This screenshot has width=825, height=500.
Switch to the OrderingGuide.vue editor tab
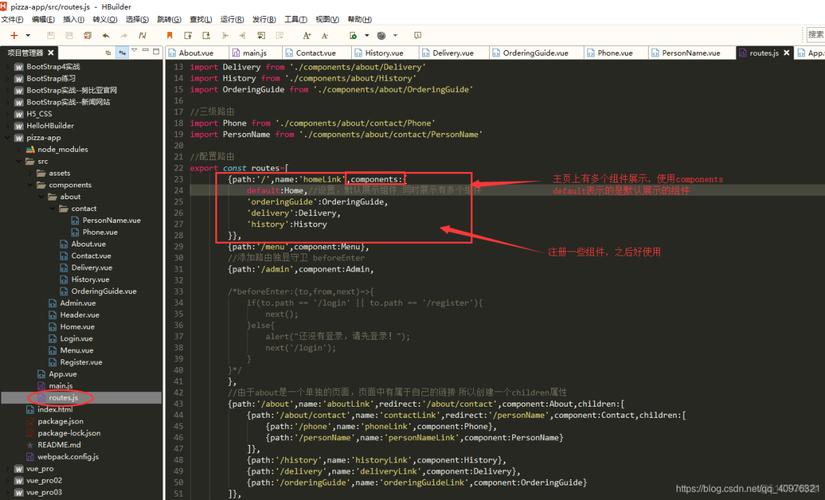click(535, 53)
